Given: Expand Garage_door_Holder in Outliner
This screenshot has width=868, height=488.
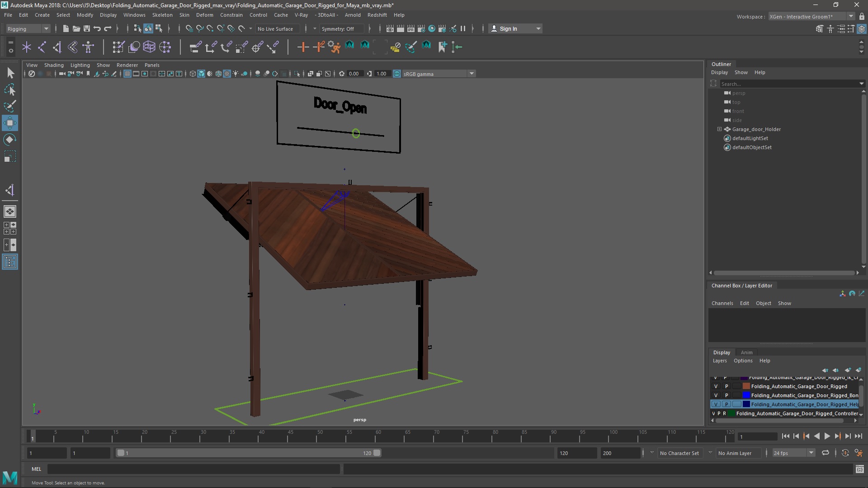Looking at the screenshot, I should point(719,129).
